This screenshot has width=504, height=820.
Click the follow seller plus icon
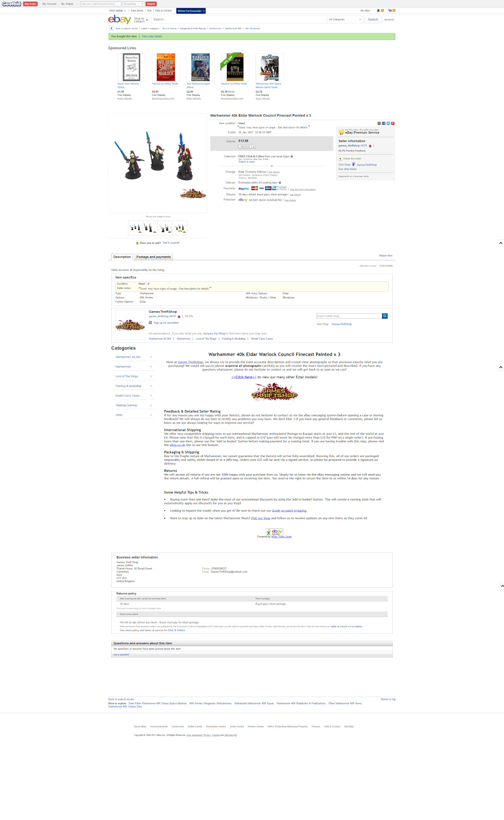point(340,159)
